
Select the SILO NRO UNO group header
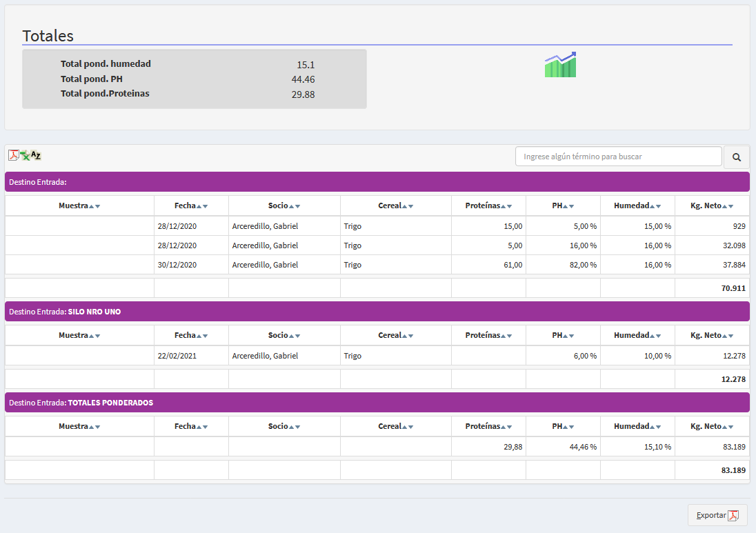pos(377,312)
